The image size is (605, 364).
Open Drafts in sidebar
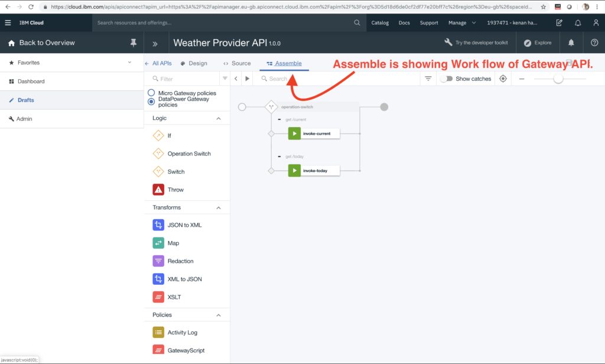(x=71, y=100)
